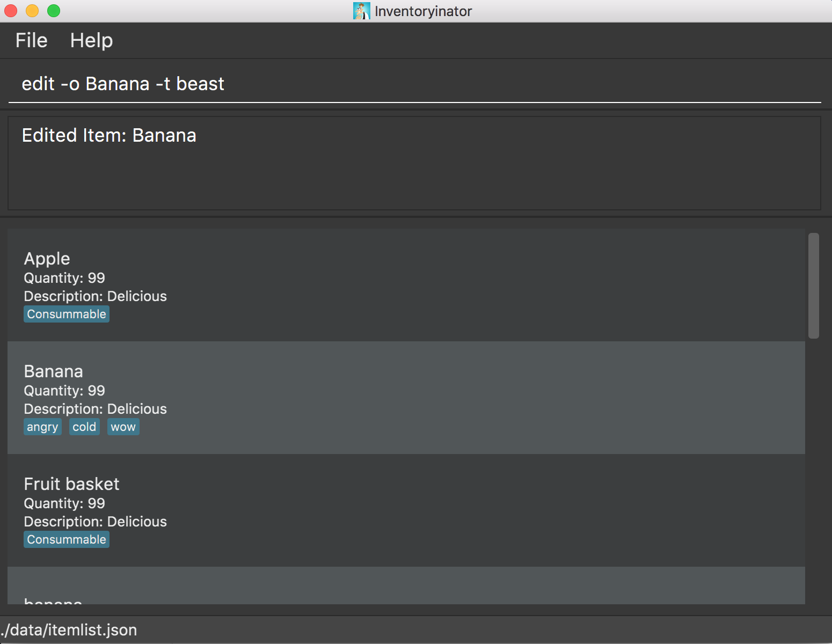Click Banana's 'Quantity: 99' line
The image size is (832, 644).
(x=64, y=391)
